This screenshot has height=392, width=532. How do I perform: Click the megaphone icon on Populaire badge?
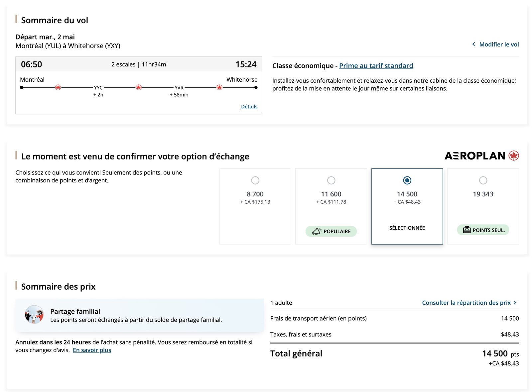pyautogui.click(x=317, y=231)
